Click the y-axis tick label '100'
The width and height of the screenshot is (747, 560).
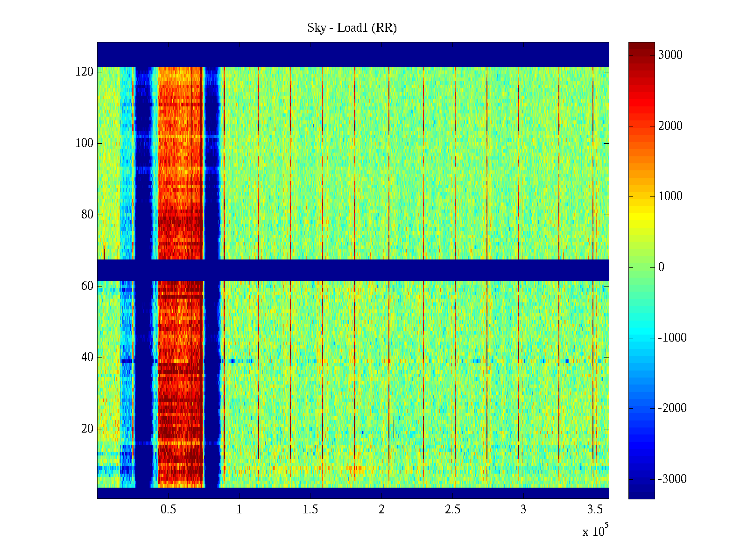click(x=85, y=143)
